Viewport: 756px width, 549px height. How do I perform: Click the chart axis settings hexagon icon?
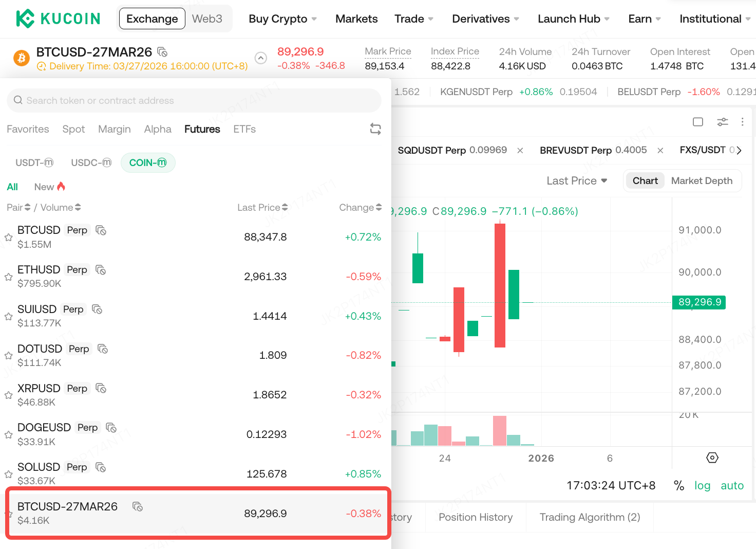point(712,457)
